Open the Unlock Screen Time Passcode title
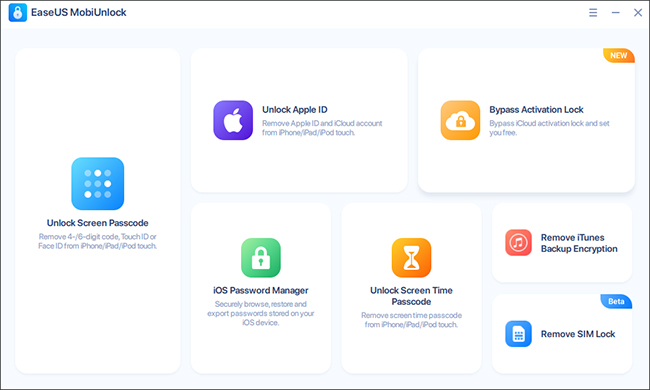Viewport: 650px width, 390px height. tap(411, 296)
